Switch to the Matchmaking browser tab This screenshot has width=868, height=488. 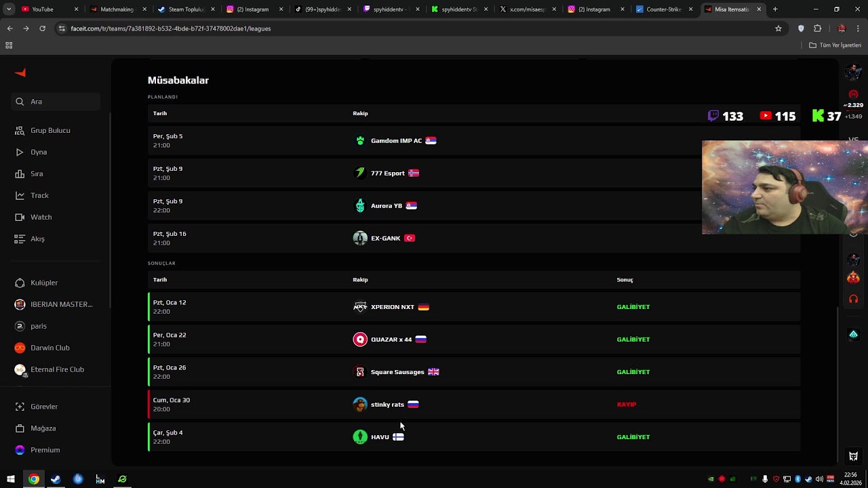[117, 9]
